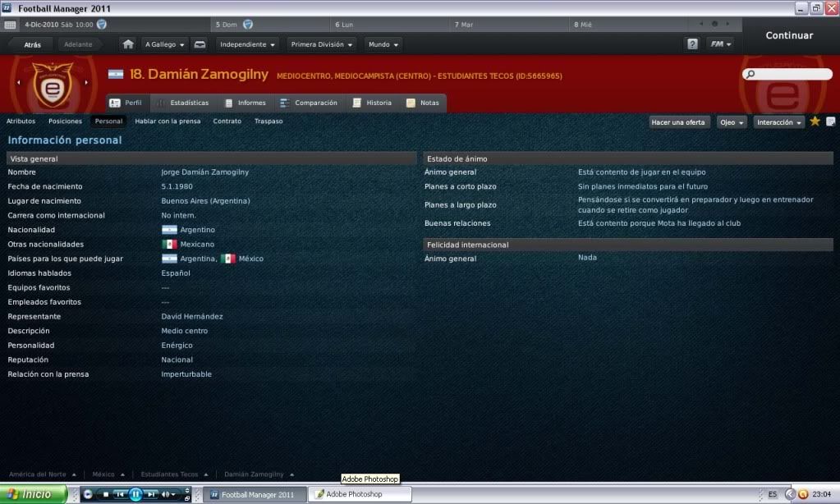Click the Windows Media Player logo in taskbar

[89, 494]
